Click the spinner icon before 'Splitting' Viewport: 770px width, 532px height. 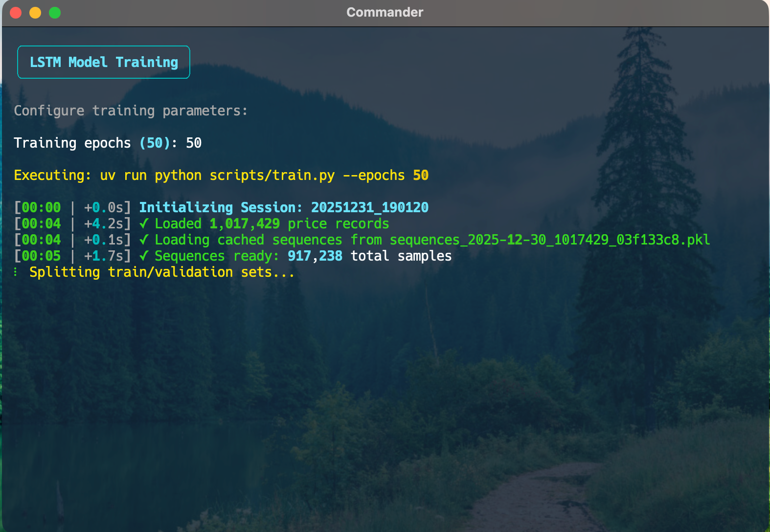click(16, 272)
